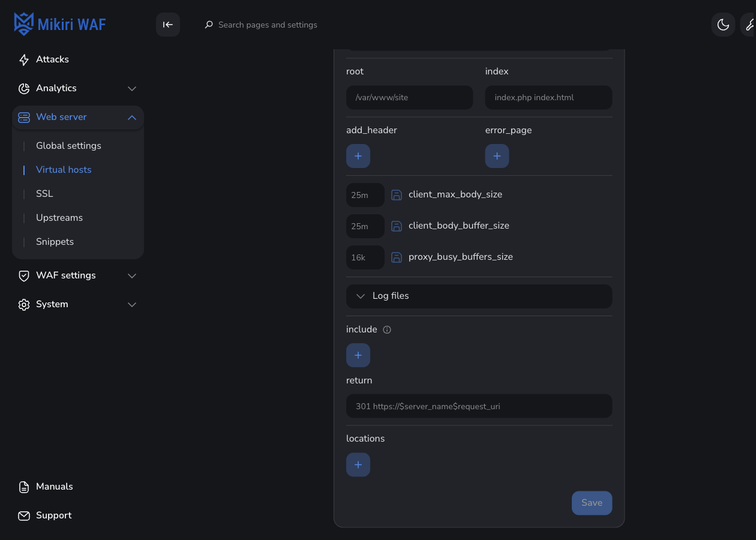The image size is (756, 540).
Task: Add a new include entry
Action: [x=358, y=355]
